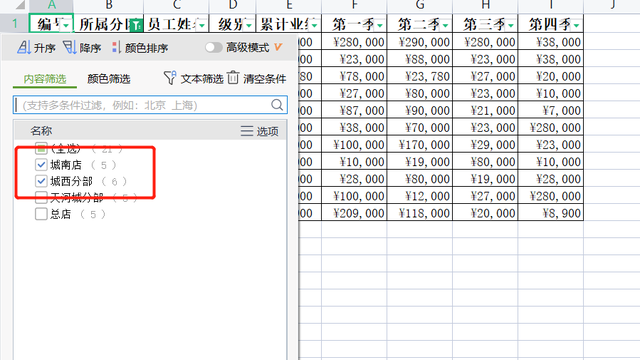Viewport: 640px width, 360px height.
Task: Click cell ¥70,000 in 第二季 column
Action: coord(420,128)
